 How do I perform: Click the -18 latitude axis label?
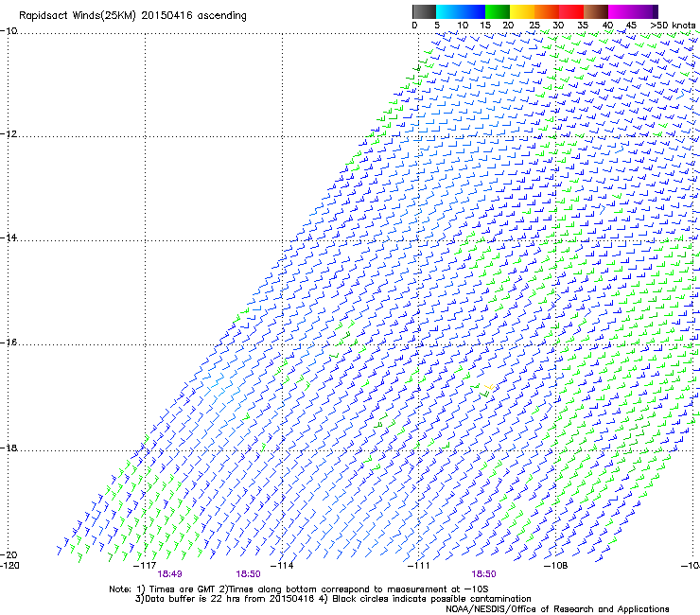[x=9, y=448]
